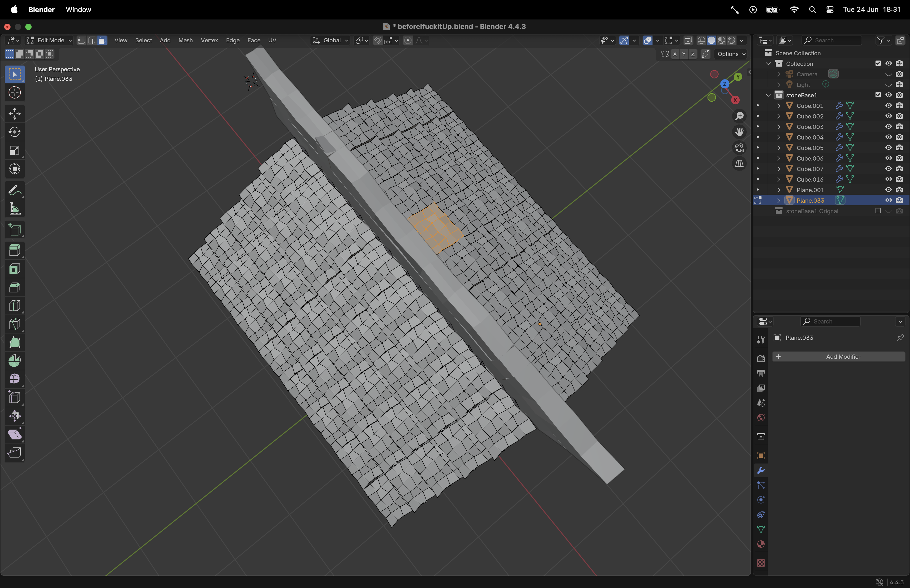Choose the Rotate tool
The height and width of the screenshot is (588, 910).
coord(14,132)
